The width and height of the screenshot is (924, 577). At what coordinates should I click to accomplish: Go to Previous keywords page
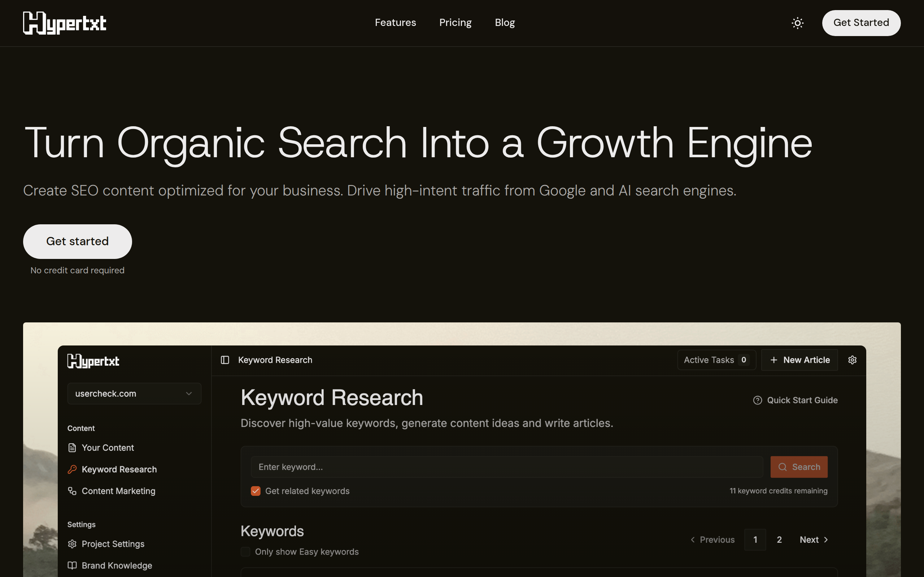point(712,539)
